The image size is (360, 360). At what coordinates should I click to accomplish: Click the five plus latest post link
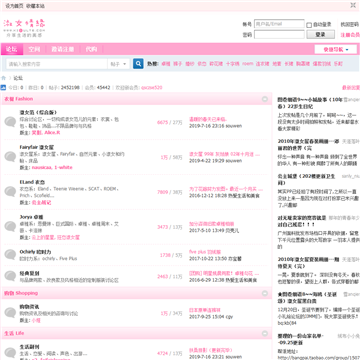[205, 252]
